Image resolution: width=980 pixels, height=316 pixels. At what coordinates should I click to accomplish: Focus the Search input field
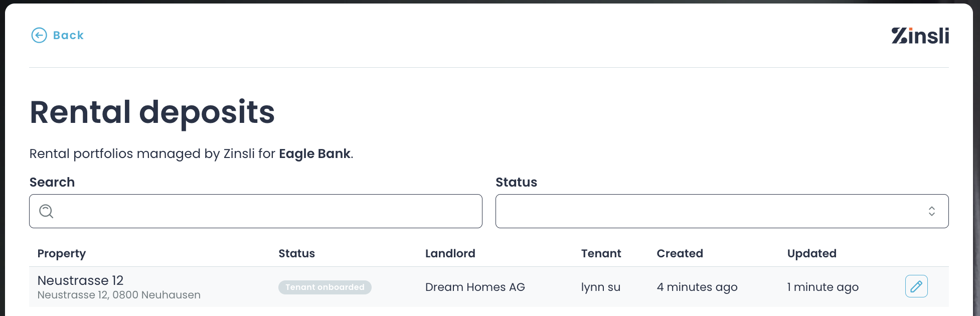coord(266,211)
